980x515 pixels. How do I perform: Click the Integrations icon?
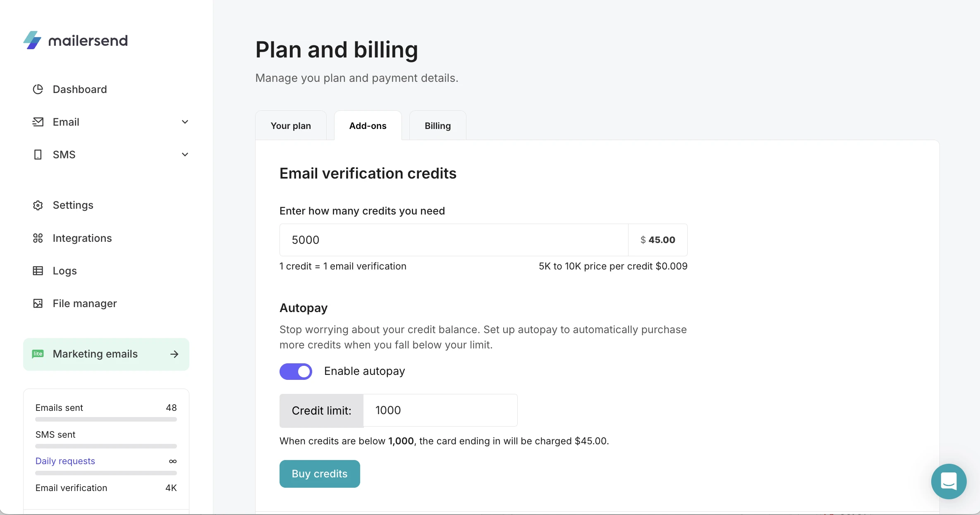(x=38, y=238)
